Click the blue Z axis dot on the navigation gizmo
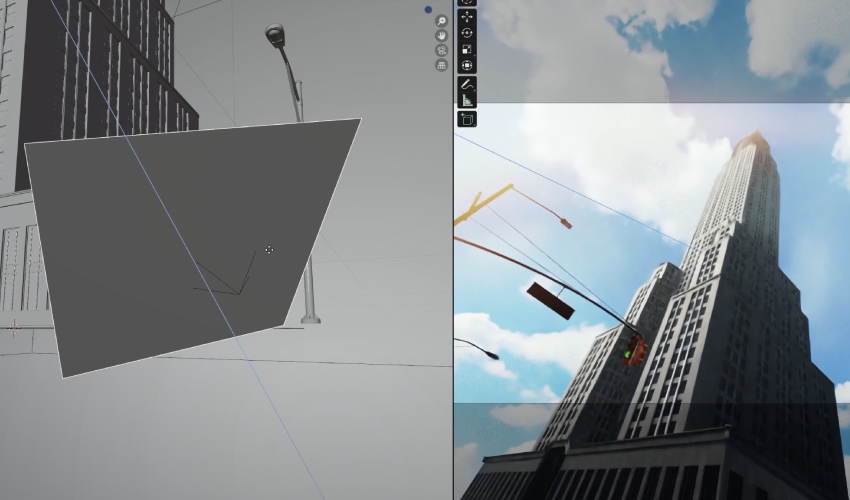The width and height of the screenshot is (850, 500). 428,10
